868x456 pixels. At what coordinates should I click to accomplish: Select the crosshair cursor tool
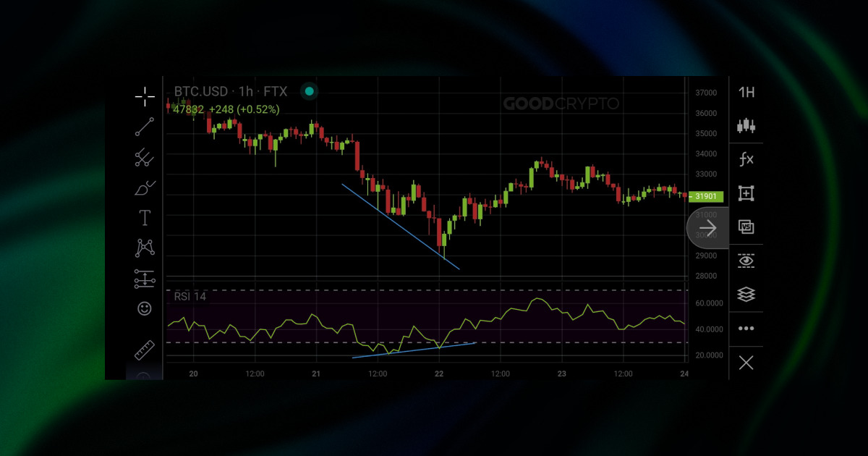[145, 96]
